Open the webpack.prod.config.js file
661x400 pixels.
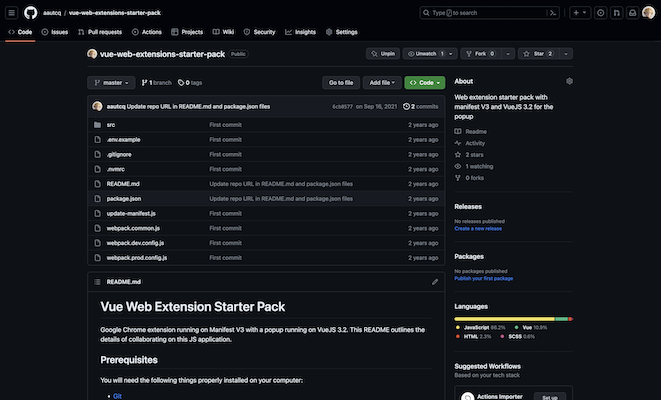click(137, 258)
